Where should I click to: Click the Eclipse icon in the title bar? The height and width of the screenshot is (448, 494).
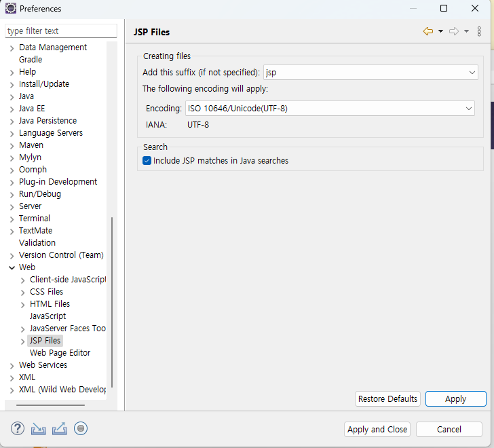[x=10, y=8]
